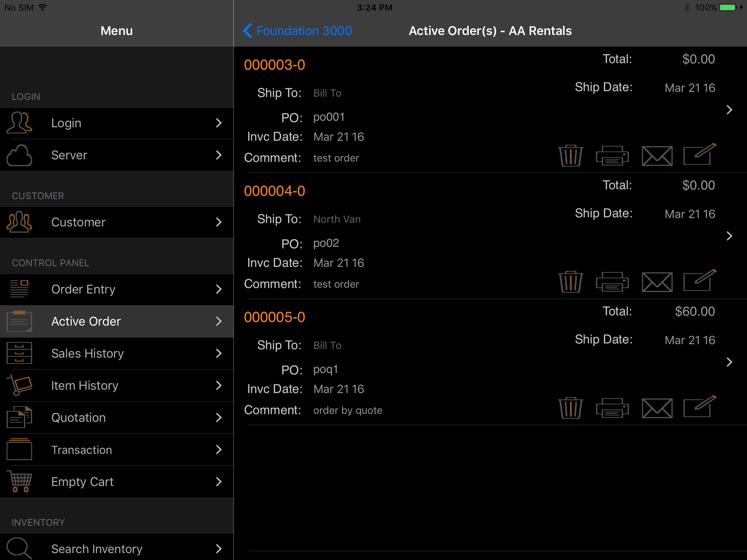Click the print icon for order 000004-0
Screen dimensions: 747x560
pyautogui.click(x=615, y=282)
